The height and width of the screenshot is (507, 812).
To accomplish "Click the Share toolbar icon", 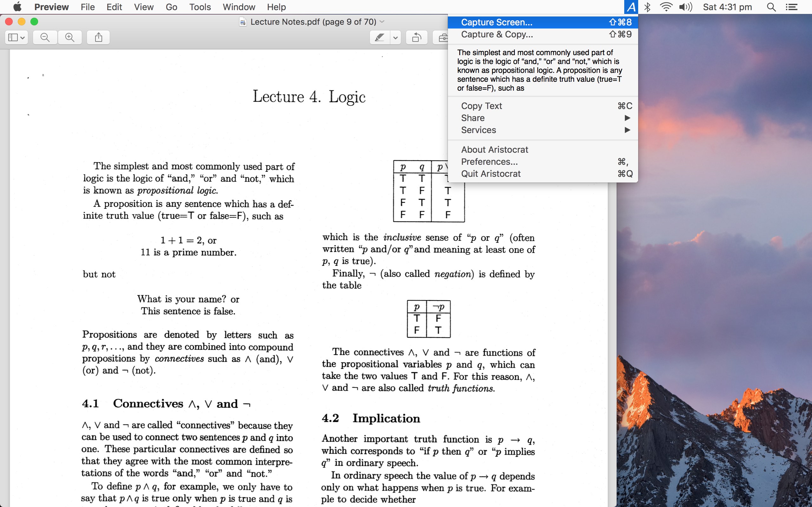I will (98, 37).
